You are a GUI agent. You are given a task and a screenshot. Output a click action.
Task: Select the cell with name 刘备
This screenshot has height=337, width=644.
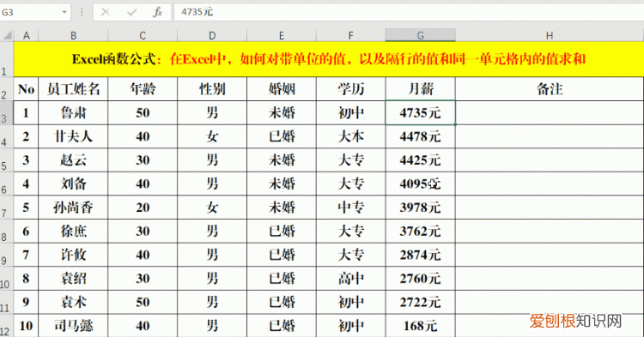(74, 184)
